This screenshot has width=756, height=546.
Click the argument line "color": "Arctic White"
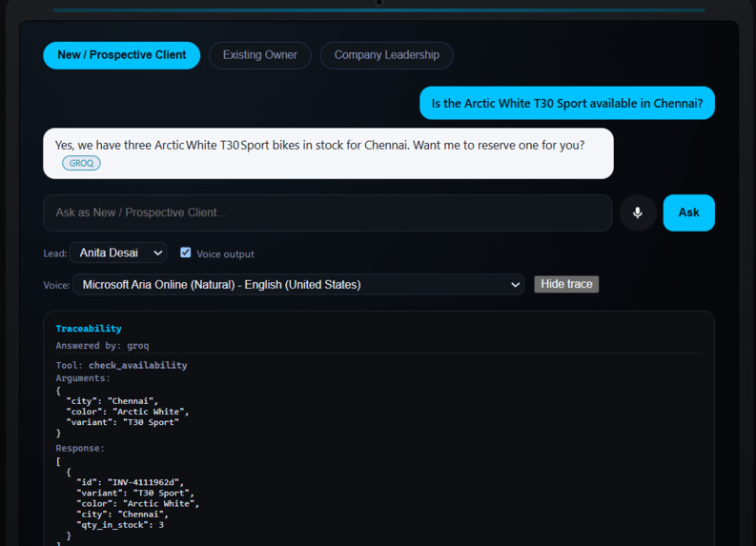tap(128, 412)
